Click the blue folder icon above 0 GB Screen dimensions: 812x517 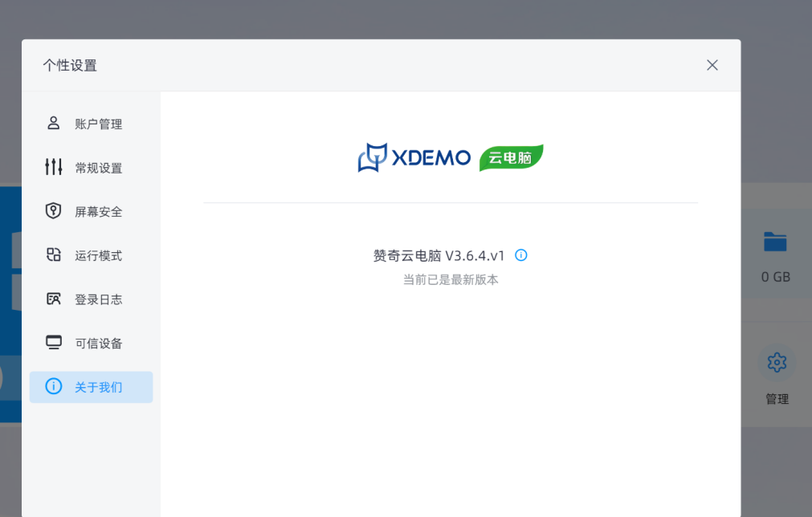[775, 242]
